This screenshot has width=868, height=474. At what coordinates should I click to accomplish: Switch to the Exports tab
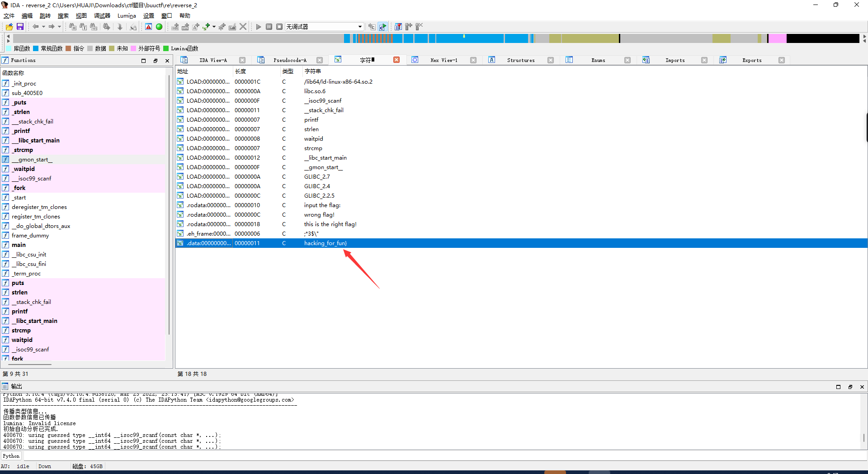click(x=751, y=60)
